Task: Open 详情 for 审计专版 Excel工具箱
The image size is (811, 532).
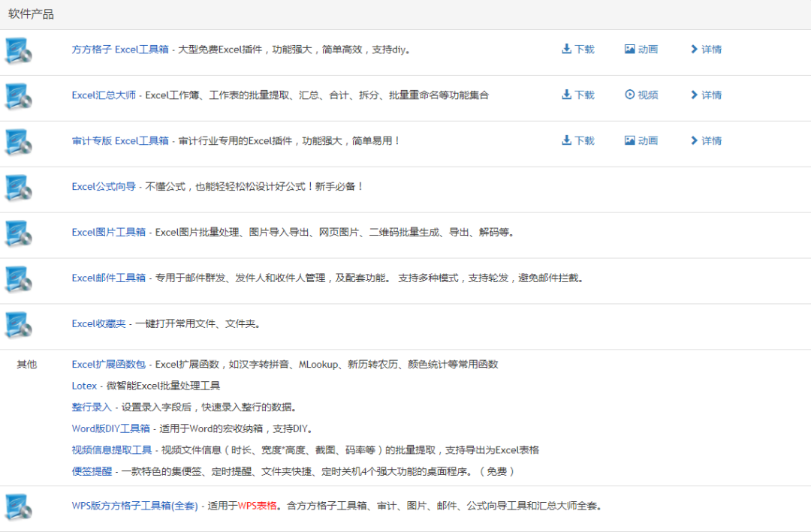Action: click(706, 141)
